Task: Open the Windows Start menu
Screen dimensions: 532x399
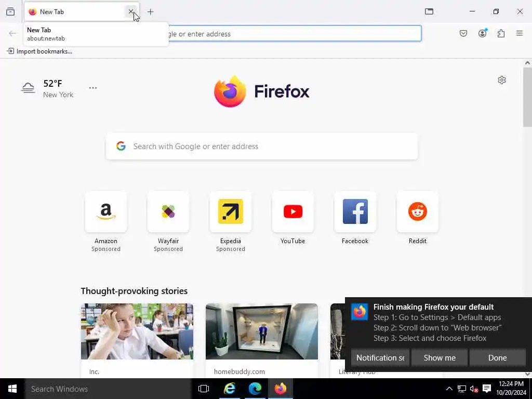Action: [12, 389]
